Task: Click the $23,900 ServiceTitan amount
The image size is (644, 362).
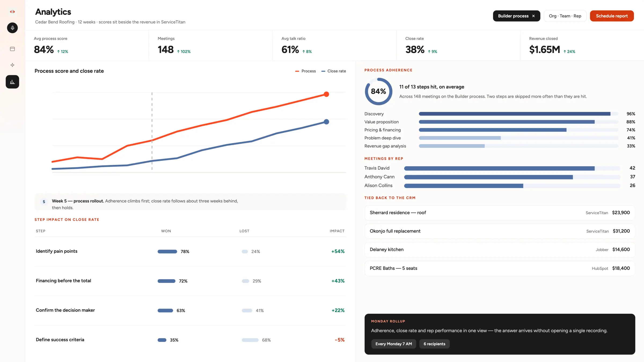Action: [x=621, y=213]
